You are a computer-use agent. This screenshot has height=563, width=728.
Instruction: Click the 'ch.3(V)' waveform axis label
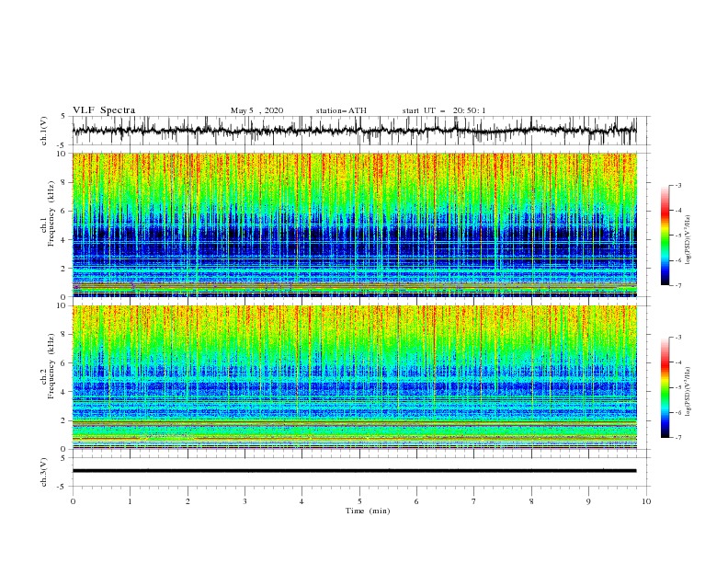click(44, 472)
